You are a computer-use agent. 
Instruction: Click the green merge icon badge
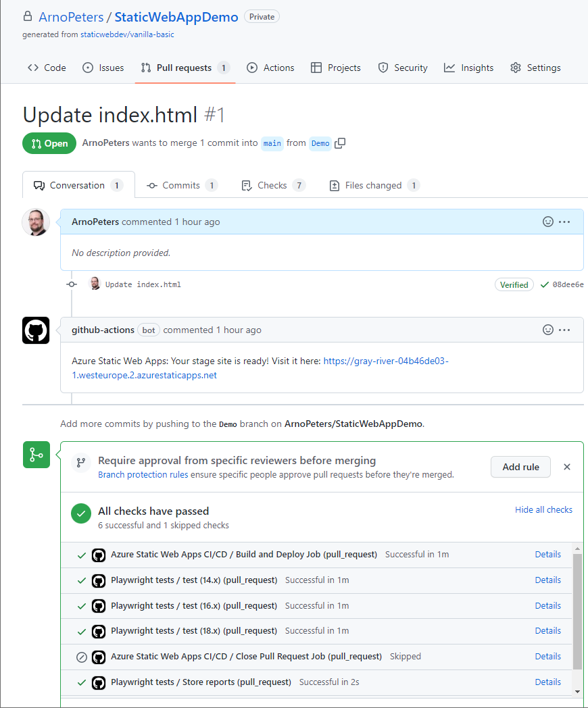(x=36, y=455)
